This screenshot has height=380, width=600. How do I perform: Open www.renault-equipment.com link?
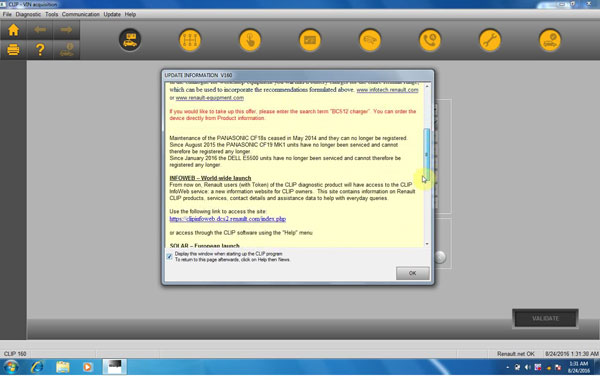[x=210, y=98]
